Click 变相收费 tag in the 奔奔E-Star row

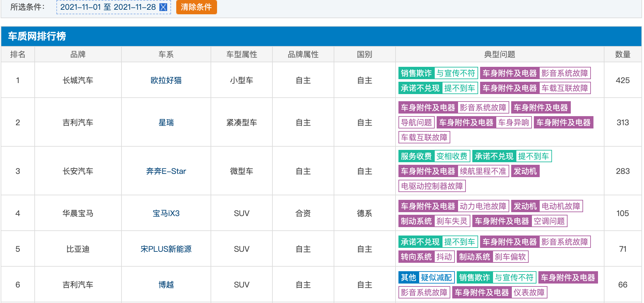(x=452, y=156)
